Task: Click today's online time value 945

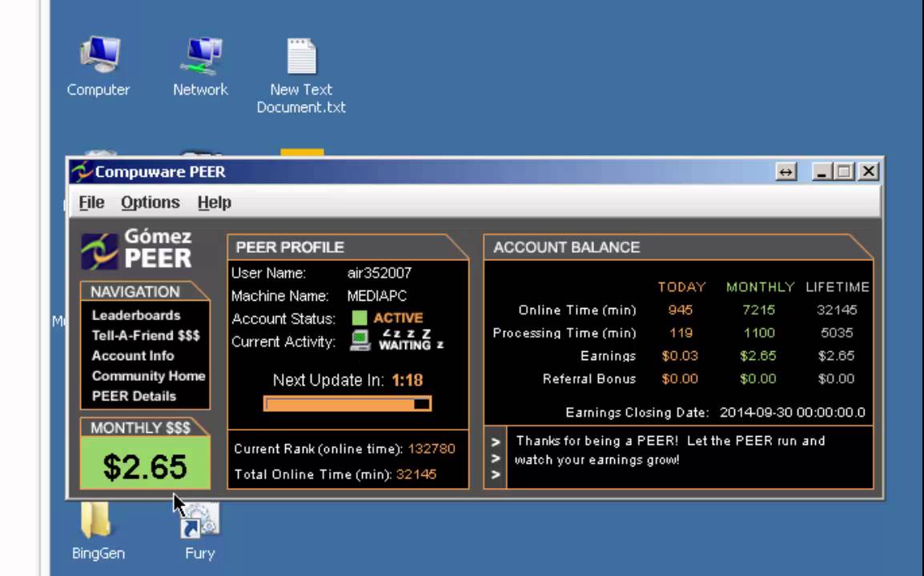Action: click(x=681, y=310)
